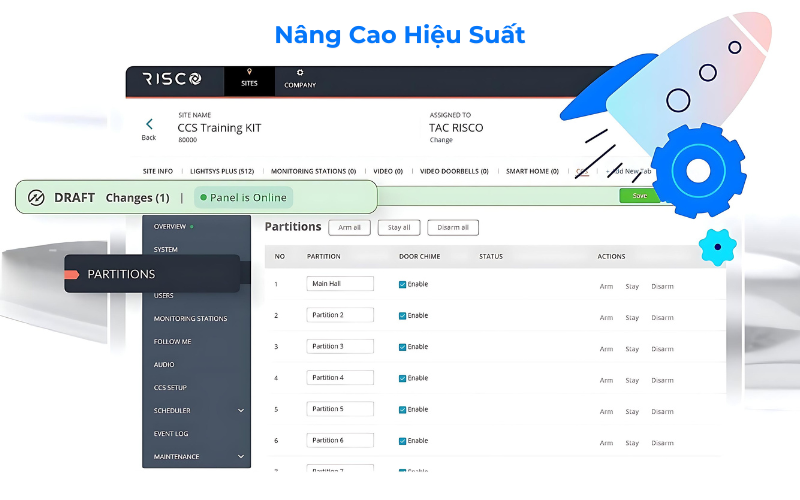Click the Door Chime column header

point(419,257)
